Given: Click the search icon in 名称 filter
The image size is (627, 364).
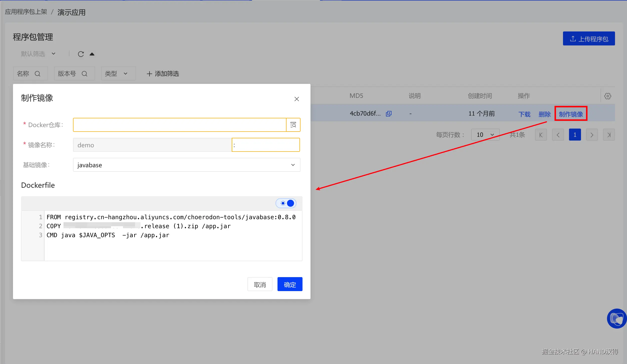Looking at the screenshot, I should tap(37, 74).
